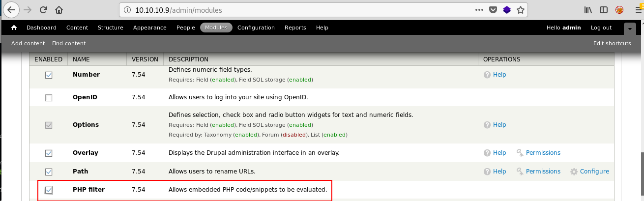Click the Overlay module name

(86, 153)
